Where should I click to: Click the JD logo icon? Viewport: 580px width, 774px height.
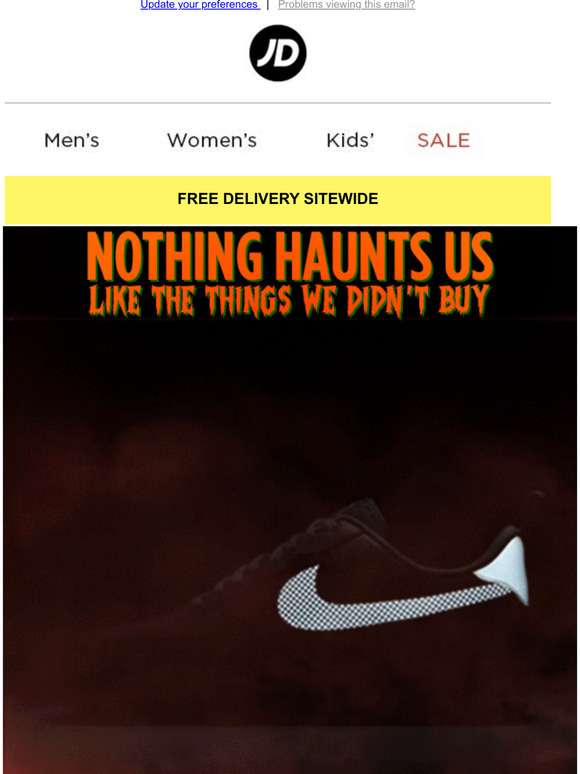pyautogui.click(x=277, y=53)
